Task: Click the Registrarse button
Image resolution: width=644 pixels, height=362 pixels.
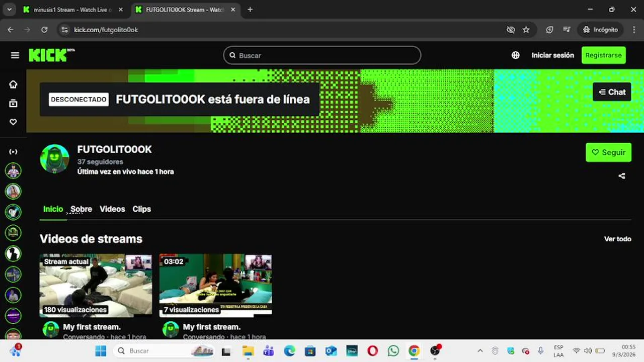Action: tap(603, 55)
